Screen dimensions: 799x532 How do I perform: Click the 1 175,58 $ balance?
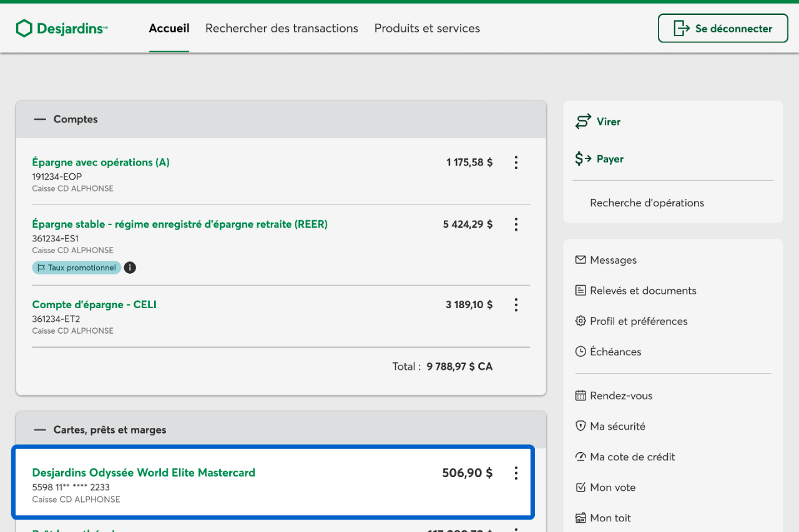click(469, 162)
